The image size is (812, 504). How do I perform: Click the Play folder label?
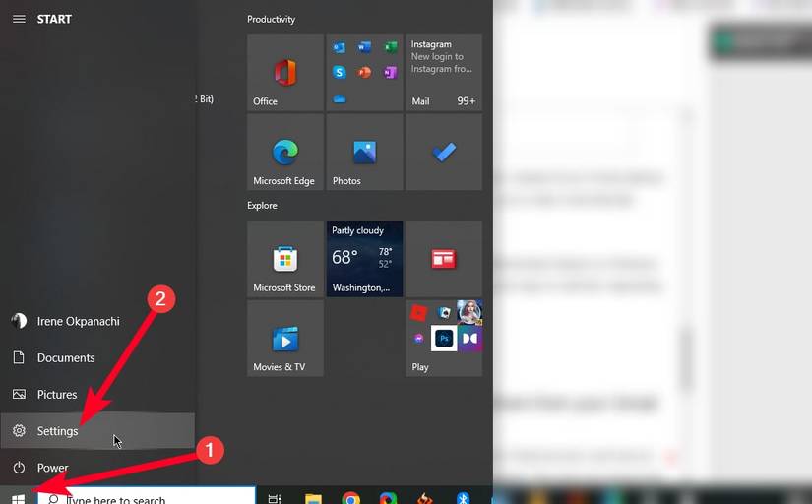tap(420, 367)
